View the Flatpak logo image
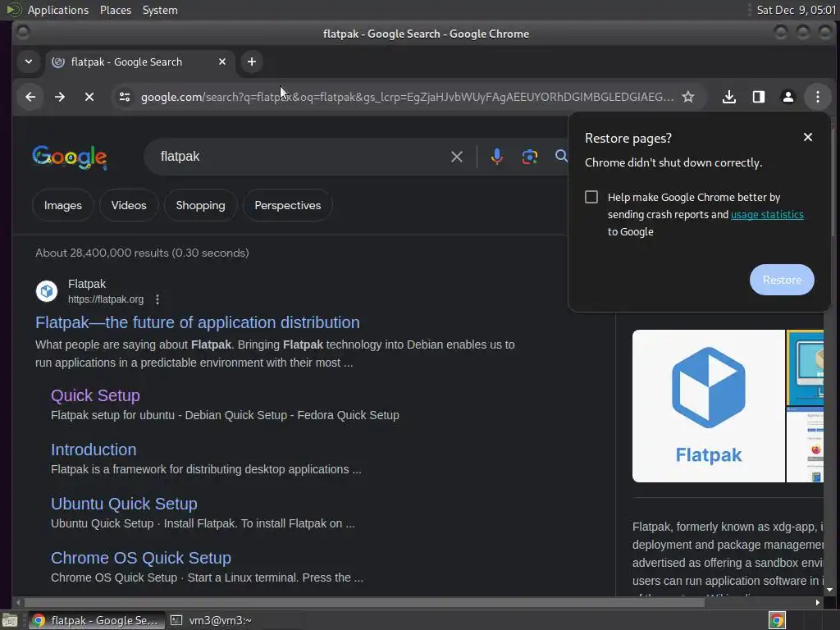 coord(708,405)
